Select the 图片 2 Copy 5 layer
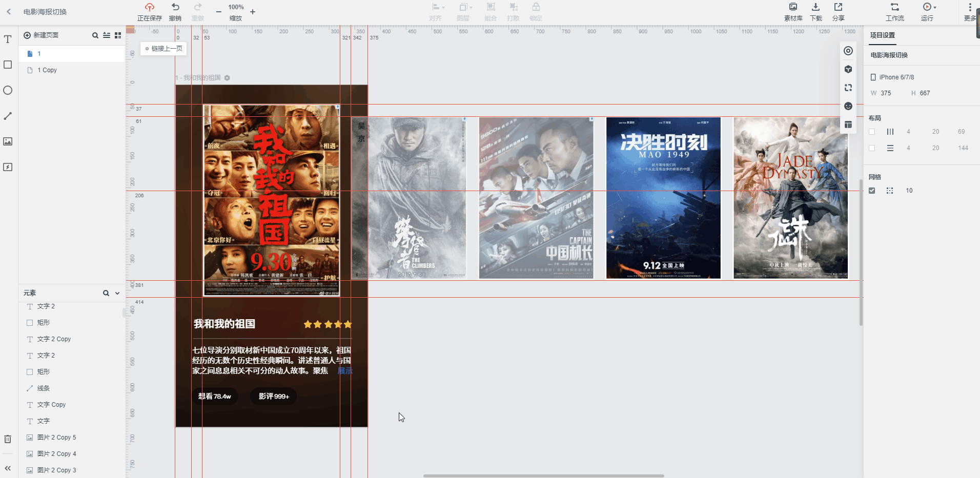 (x=72, y=438)
